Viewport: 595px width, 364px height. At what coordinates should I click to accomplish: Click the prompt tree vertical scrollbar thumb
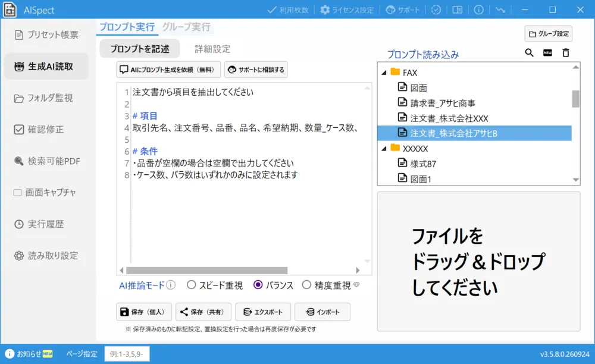tap(575, 99)
